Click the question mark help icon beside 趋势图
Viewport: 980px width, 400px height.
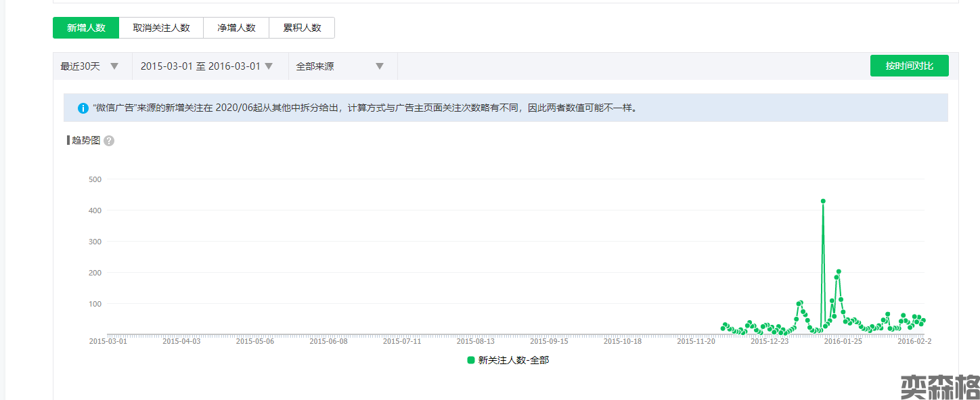(109, 141)
